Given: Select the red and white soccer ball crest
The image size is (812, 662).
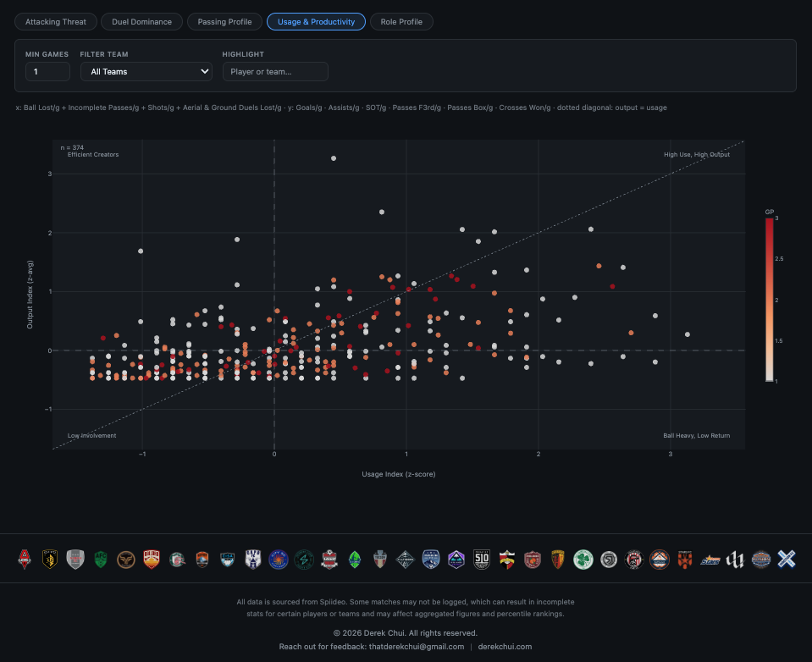Looking at the screenshot, I should [329, 559].
